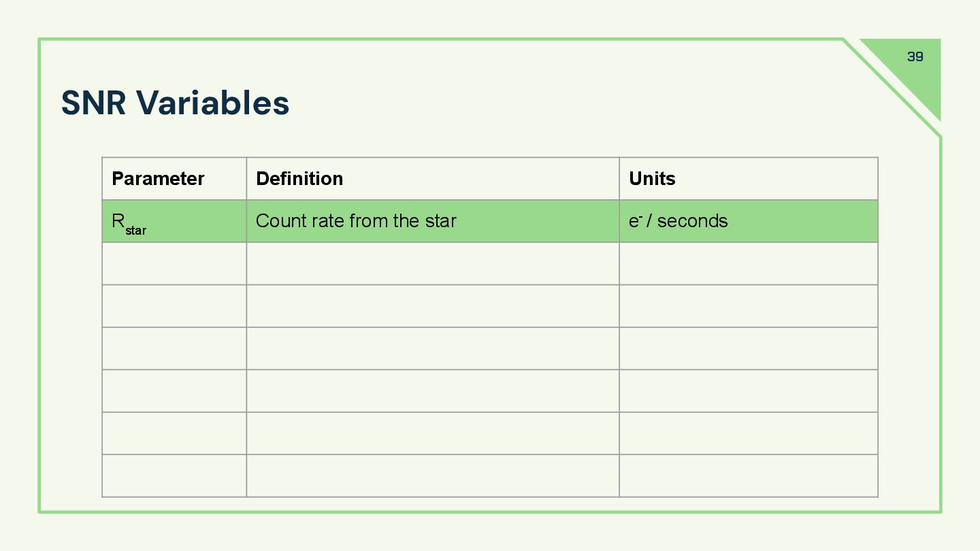
Task: Select the empty Definition cell below 'Count rate'
Action: (x=433, y=263)
